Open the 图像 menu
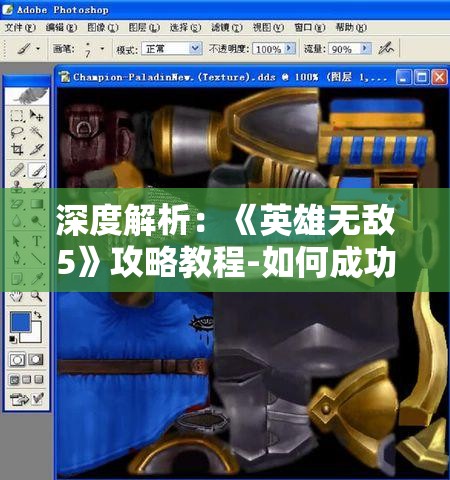 103,27
